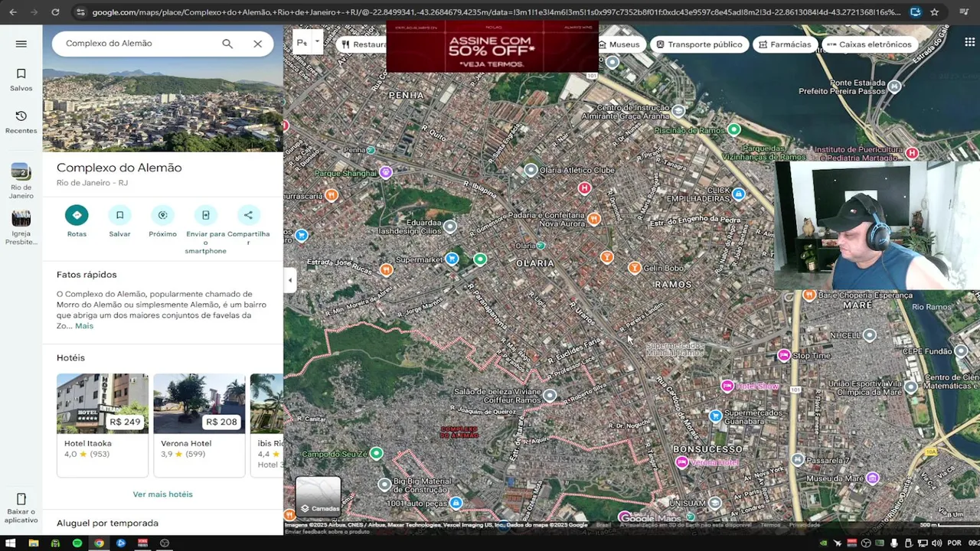
Task: Open Recentes in the left sidebar
Action: pyautogui.click(x=21, y=122)
